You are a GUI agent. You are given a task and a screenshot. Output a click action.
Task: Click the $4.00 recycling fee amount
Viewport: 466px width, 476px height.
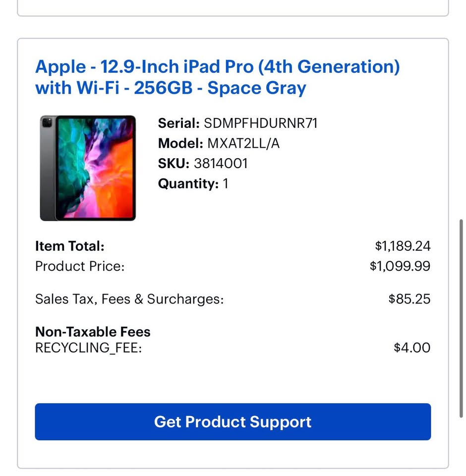pos(412,348)
